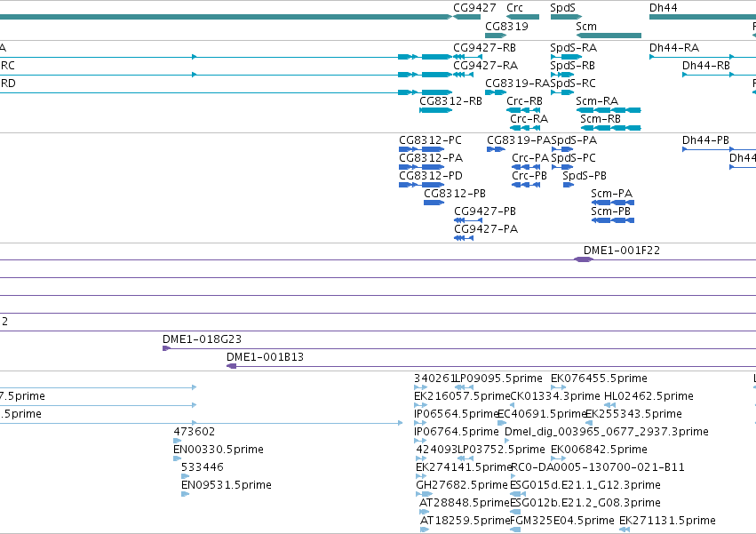Select protein CG8312-PB
Screen dimensions: 756x534
pos(455,194)
